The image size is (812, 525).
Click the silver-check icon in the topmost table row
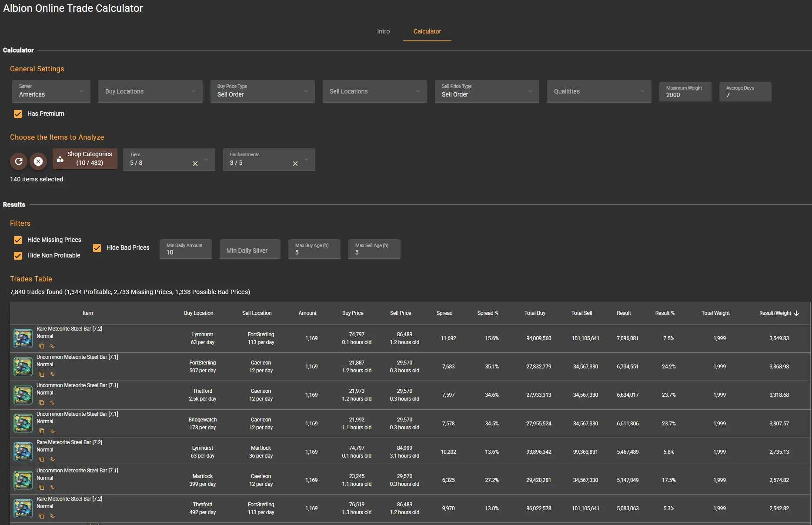(x=52, y=346)
